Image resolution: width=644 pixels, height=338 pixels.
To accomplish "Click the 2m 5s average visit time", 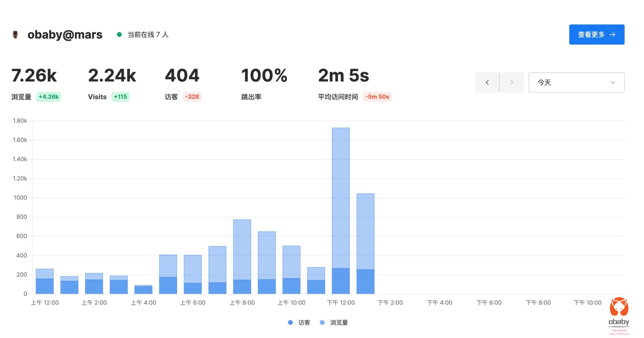I will point(343,76).
